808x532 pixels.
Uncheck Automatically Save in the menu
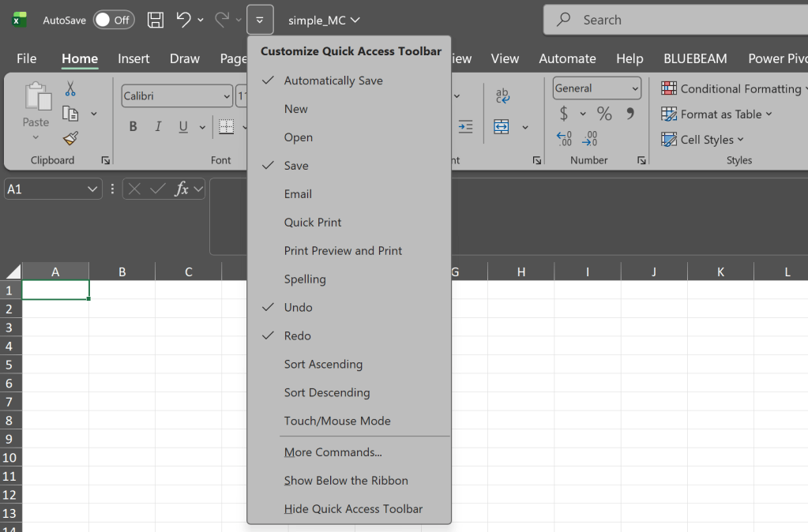click(x=349, y=81)
